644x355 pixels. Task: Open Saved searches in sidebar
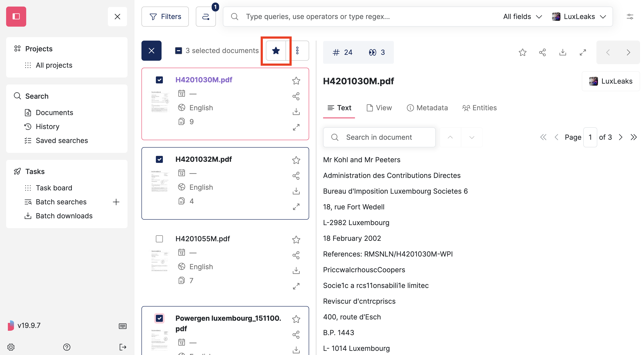coord(62,141)
